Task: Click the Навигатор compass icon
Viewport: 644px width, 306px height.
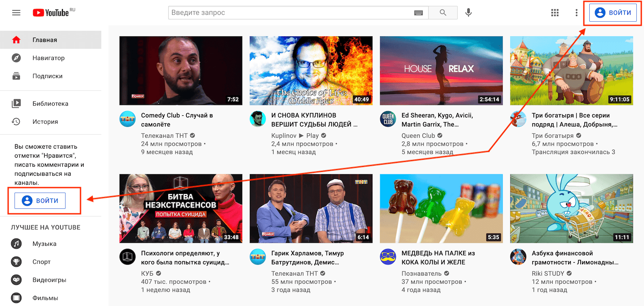Action: coord(16,58)
